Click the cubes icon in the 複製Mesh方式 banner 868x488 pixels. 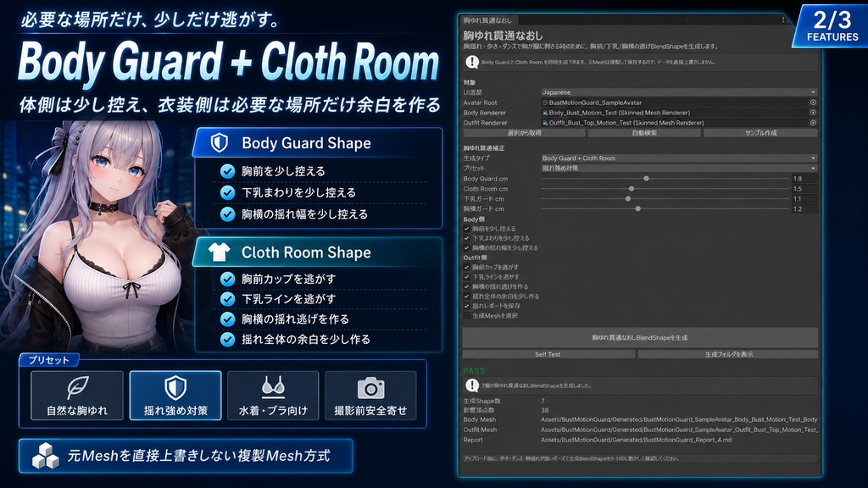coord(46,456)
